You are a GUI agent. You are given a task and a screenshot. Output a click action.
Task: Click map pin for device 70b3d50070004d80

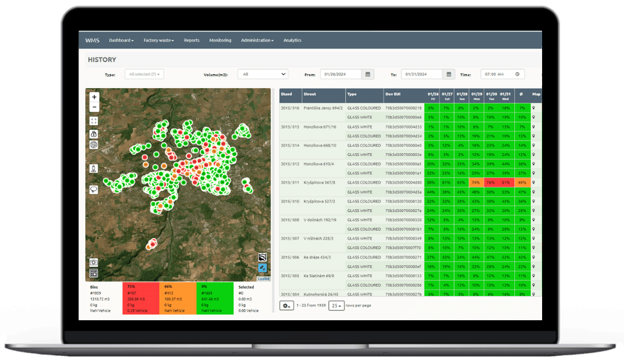click(x=533, y=183)
